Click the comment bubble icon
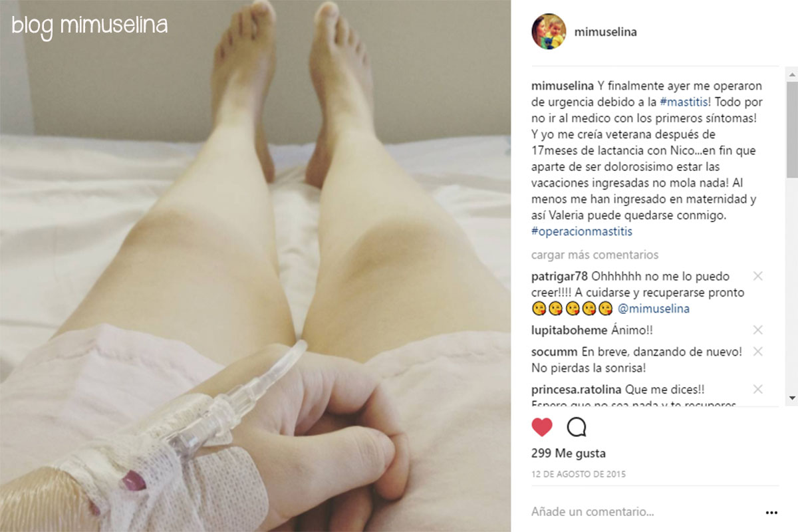The image size is (798, 532). pyautogui.click(x=577, y=427)
